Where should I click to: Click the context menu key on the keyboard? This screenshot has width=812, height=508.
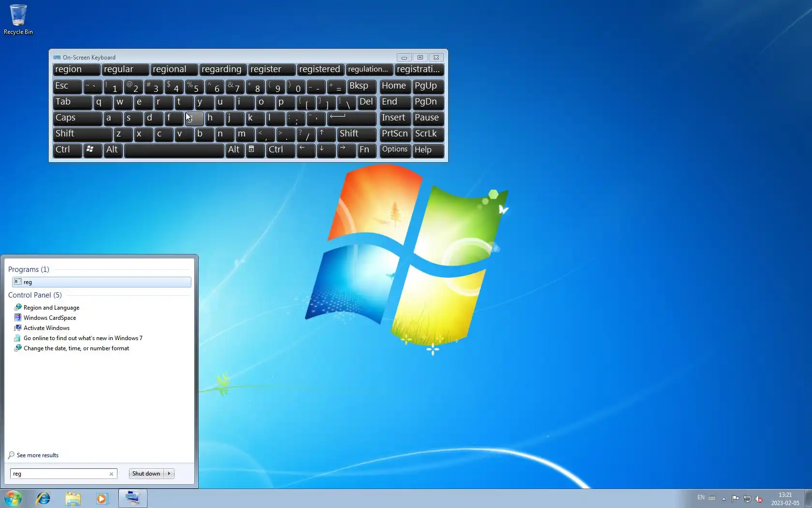(x=255, y=150)
